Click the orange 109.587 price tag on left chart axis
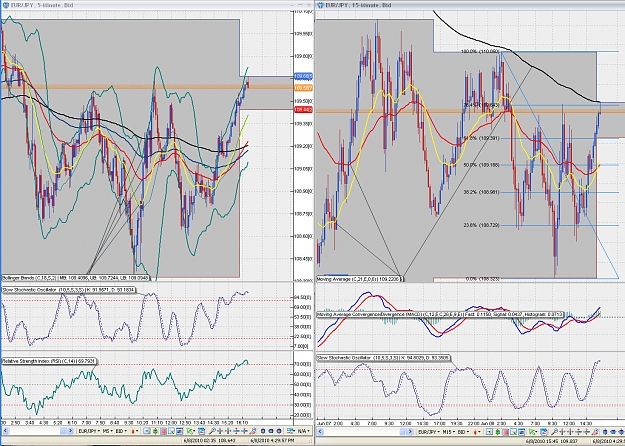The height and width of the screenshot is (446, 625). tap(303, 88)
